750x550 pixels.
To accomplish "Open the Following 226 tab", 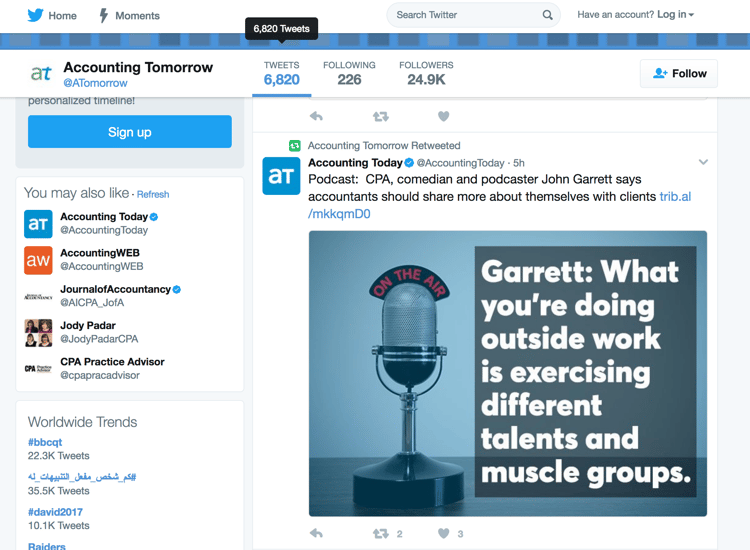I will click(349, 74).
